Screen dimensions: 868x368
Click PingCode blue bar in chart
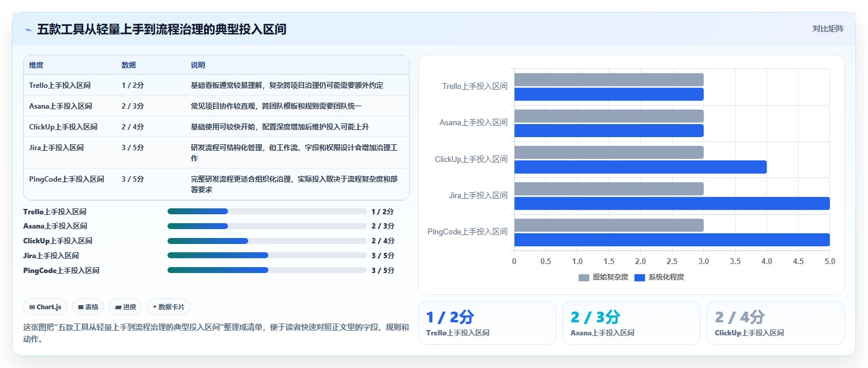pyautogui.click(x=671, y=240)
